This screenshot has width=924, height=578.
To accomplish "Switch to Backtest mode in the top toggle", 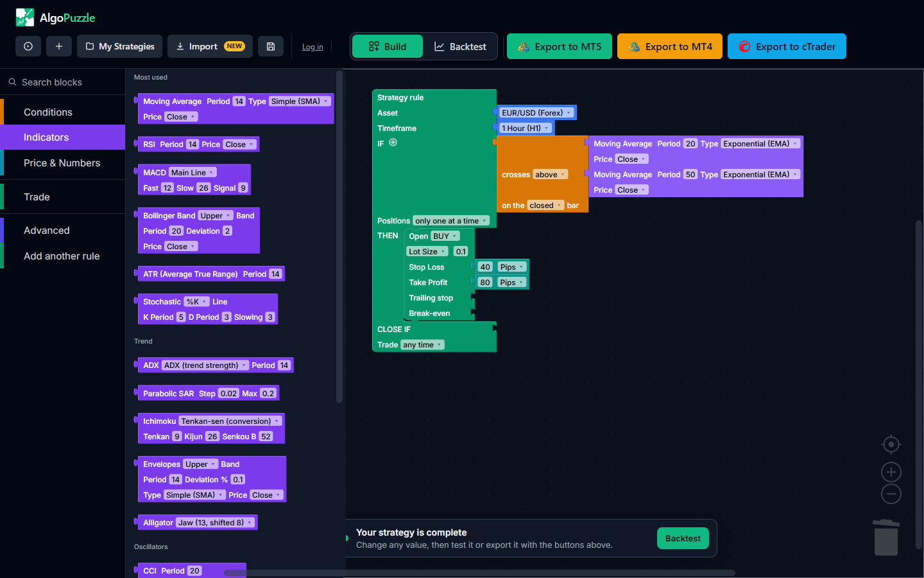I will [x=460, y=46].
